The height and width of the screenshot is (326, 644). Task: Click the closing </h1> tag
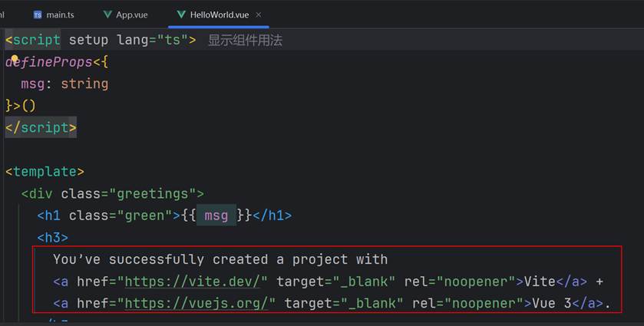click(x=272, y=216)
